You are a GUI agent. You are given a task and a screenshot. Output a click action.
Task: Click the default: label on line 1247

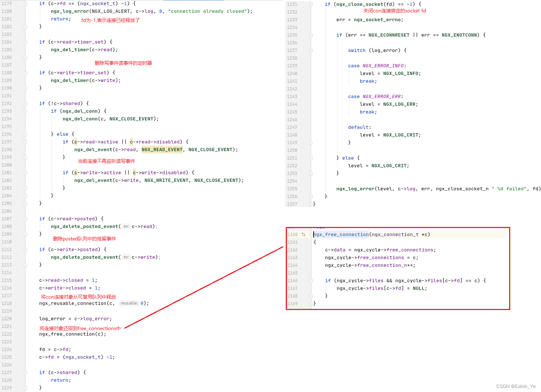pyautogui.click(x=359, y=127)
